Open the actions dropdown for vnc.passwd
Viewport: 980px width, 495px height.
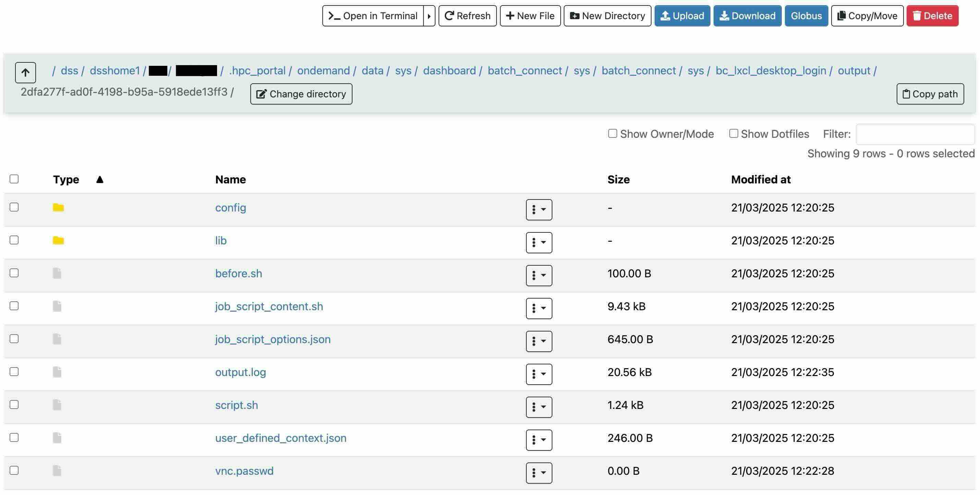tap(539, 473)
